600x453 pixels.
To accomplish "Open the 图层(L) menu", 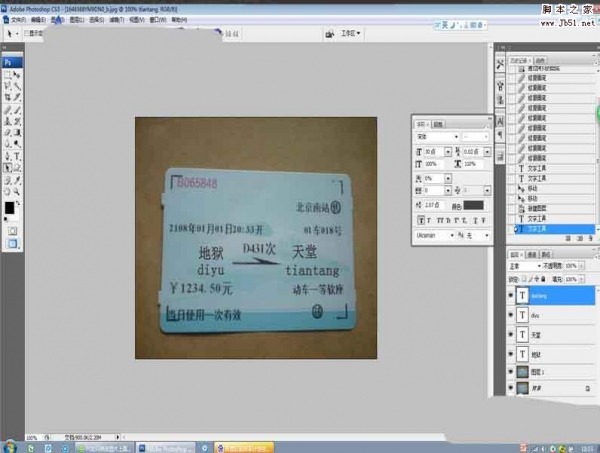I will 77,20.
